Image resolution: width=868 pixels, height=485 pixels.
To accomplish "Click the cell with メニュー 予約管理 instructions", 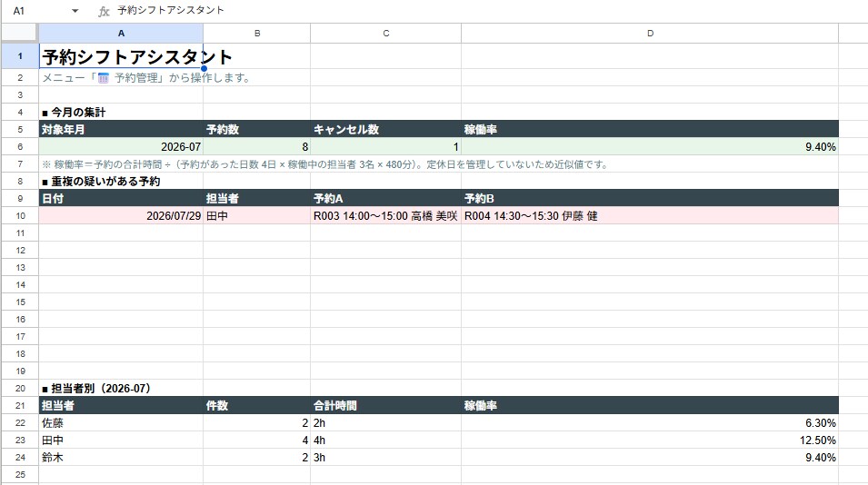I will coord(121,77).
